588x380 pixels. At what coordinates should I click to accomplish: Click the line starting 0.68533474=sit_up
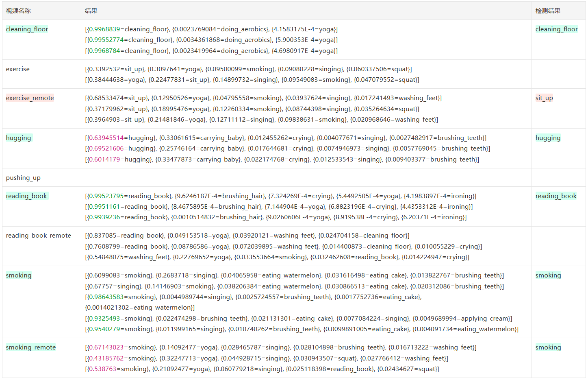[263, 98]
